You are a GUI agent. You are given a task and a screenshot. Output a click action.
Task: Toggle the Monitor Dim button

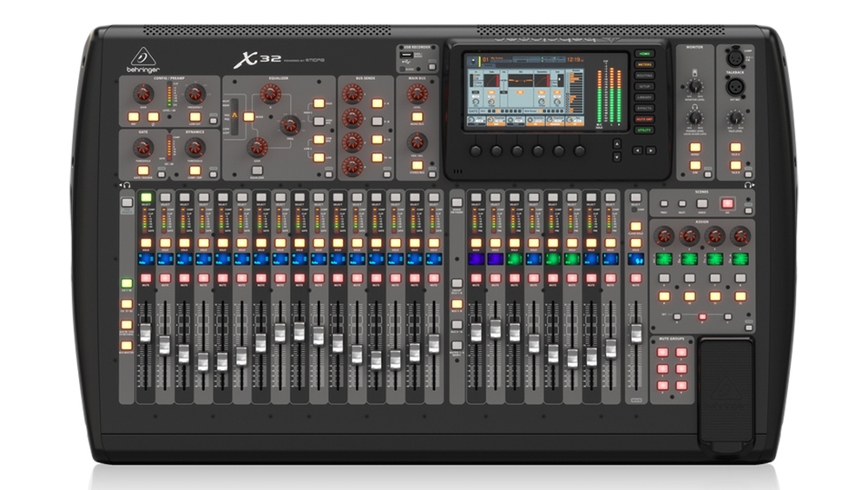(694, 165)
